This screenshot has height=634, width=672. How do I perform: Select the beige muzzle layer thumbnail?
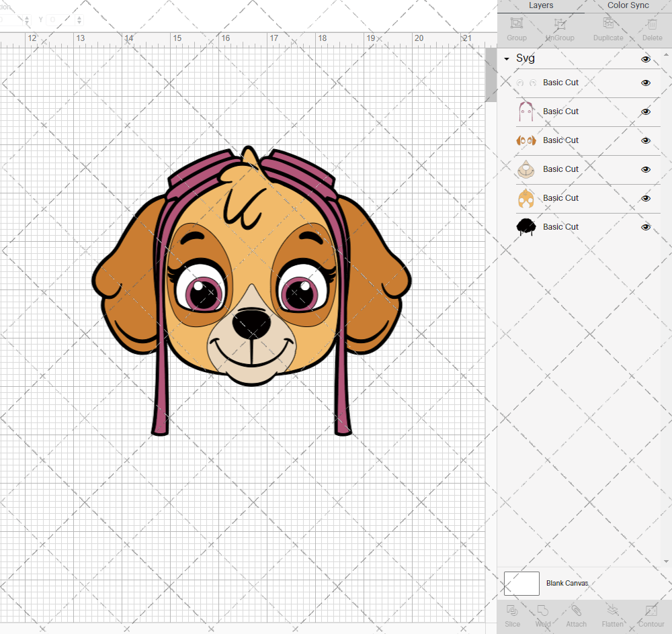(526, 169)
